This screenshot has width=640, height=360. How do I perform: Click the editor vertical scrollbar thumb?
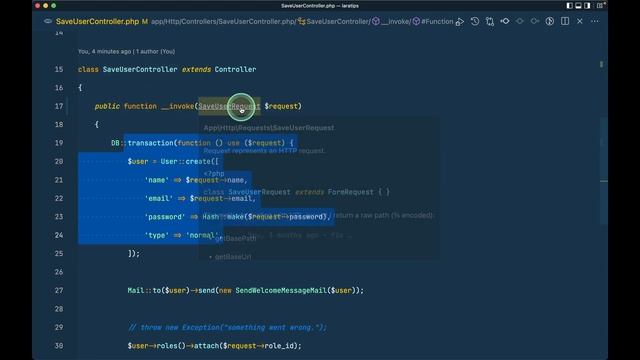point(604,171)
